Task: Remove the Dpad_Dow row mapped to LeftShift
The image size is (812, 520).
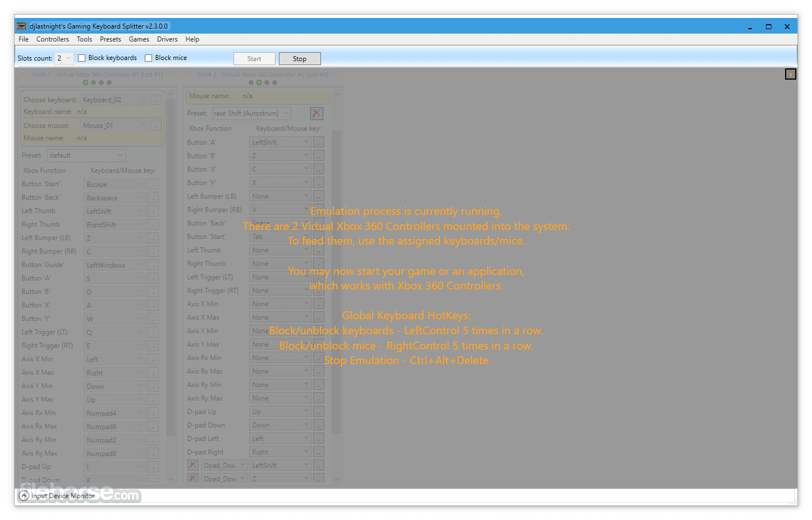Action: coord(192,465)
